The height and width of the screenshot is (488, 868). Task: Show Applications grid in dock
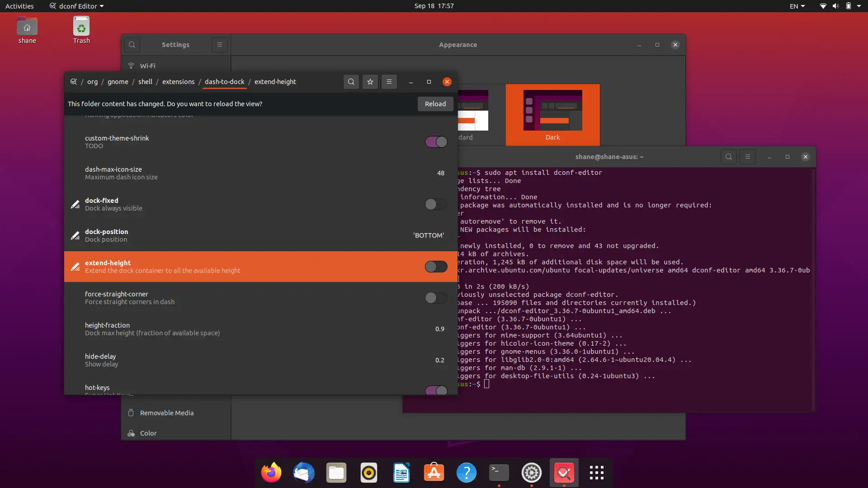pos(596,473)
